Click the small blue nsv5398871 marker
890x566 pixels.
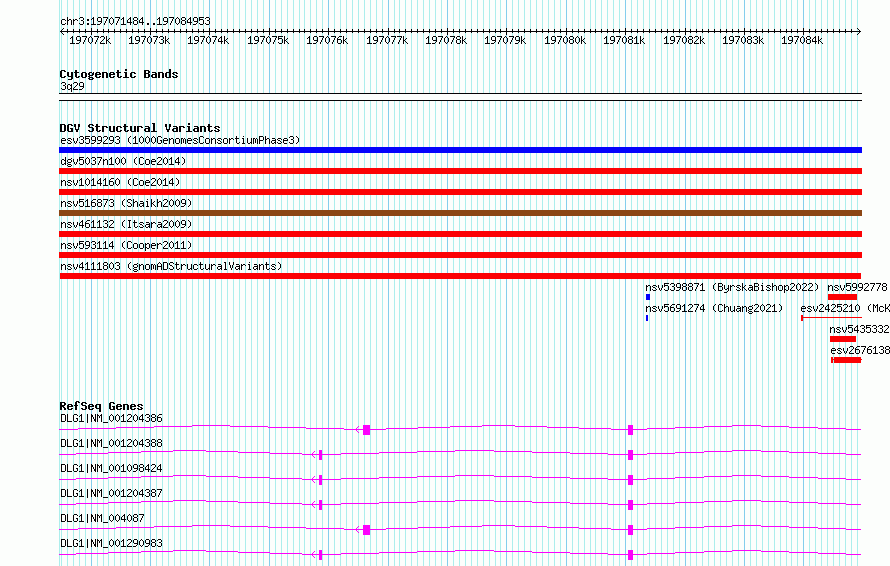click(648, 297)
